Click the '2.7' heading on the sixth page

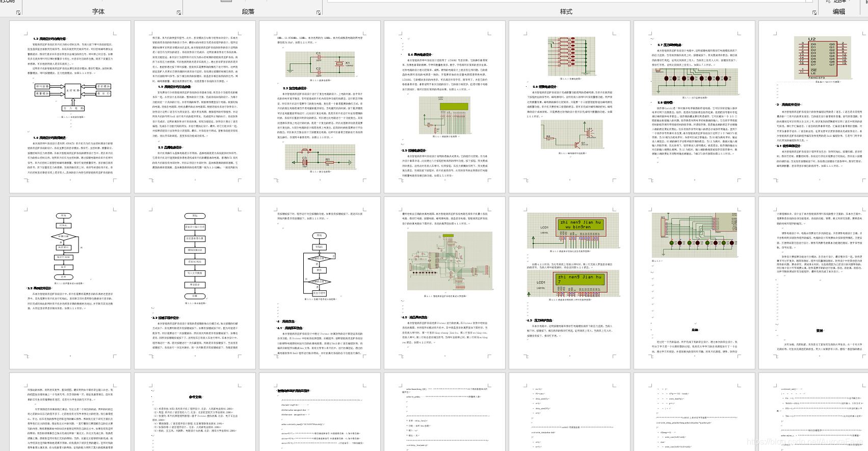[669, 45]
